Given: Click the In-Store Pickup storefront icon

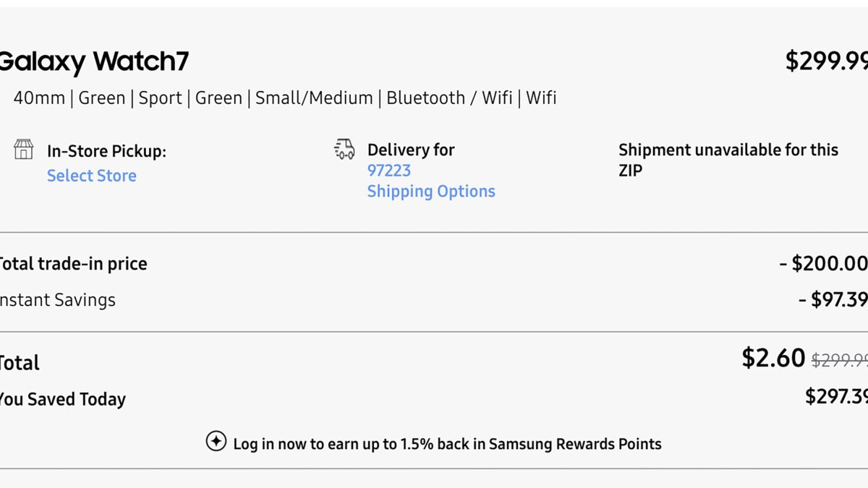Looking at the screenshot, I should 24,150.
